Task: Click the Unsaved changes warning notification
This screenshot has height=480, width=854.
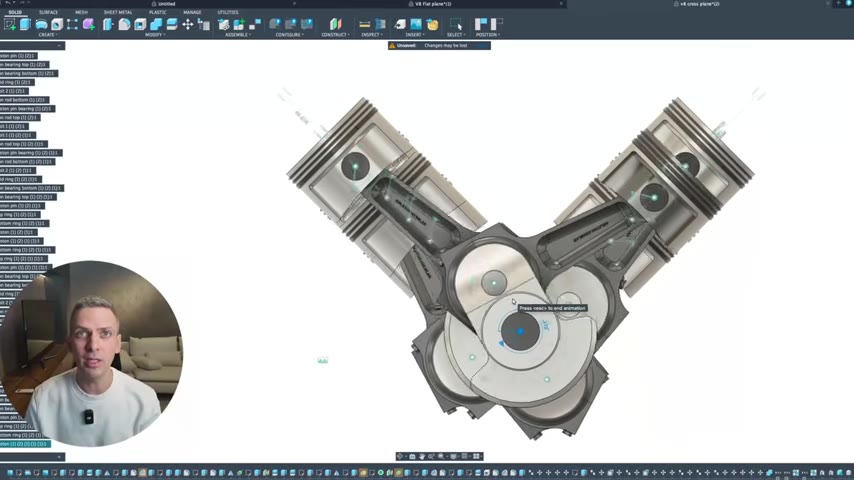Action: point(439,46)
